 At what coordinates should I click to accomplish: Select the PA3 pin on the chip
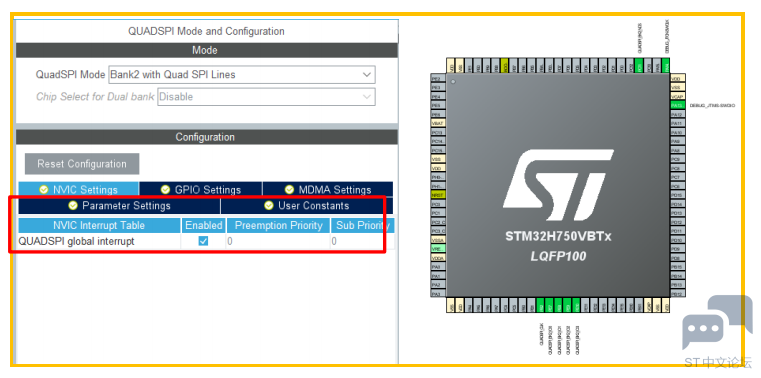pos(438,294)
